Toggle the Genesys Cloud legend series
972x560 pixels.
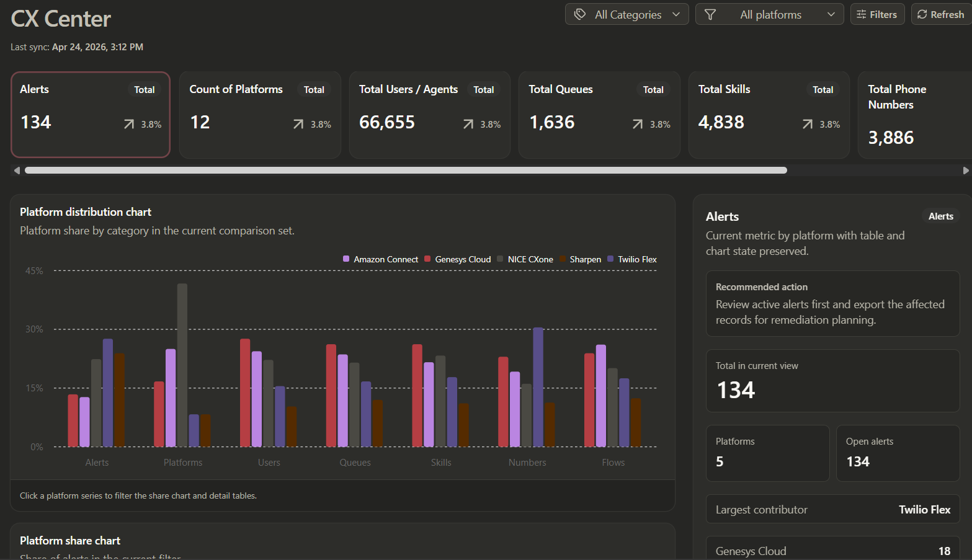[x=457, y=259]
